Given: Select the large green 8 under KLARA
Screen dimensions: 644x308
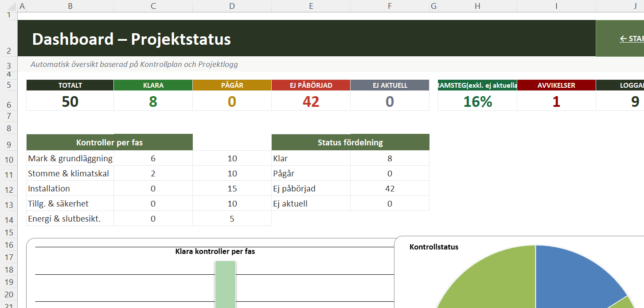Looking at the screenshot, I should (x=153, y=101).
